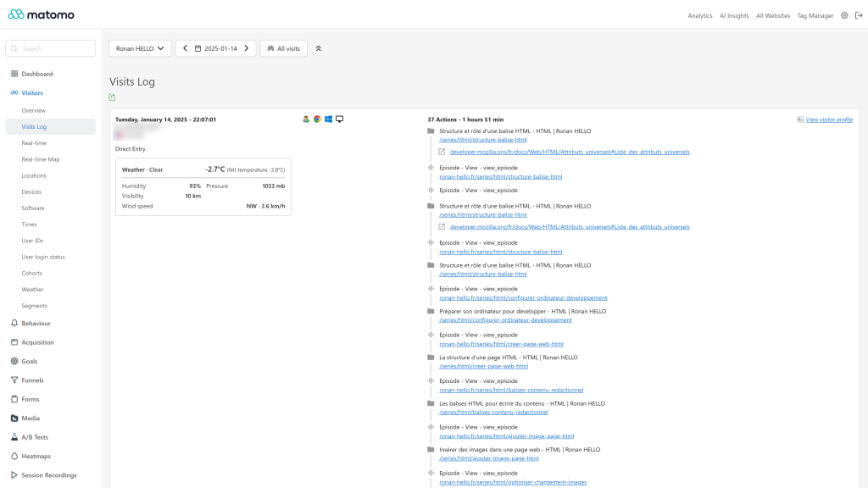Screen dimensions: 868x488
Task: Click the Matomo logo
Action: [x=41, y=14]
